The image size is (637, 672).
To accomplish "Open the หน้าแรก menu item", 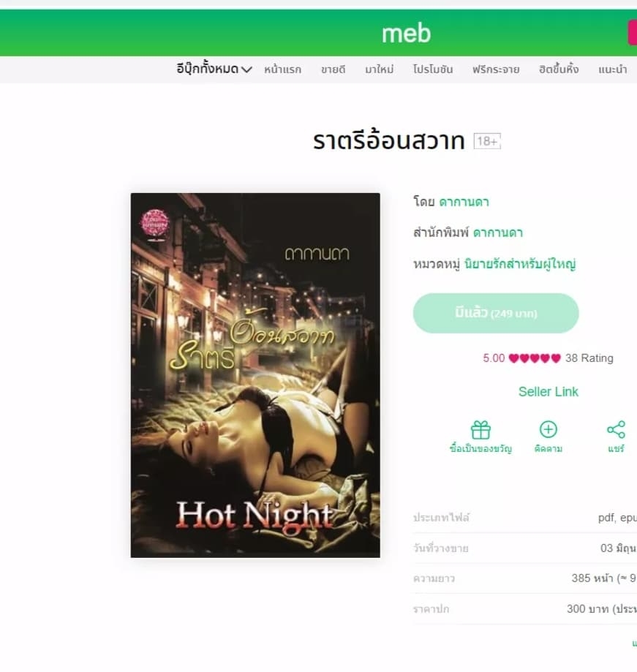I will (x=282, y=69).
